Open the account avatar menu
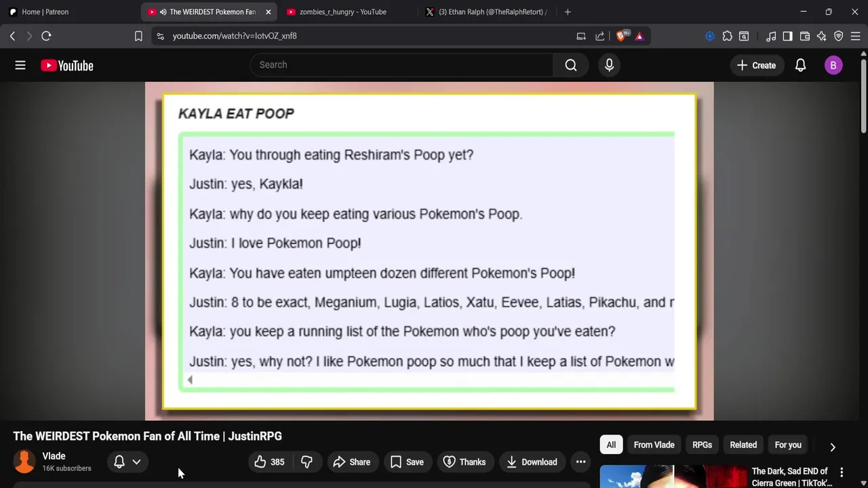Image resolution: width=868 pixels, height=488 pixels. pos(833,65)
